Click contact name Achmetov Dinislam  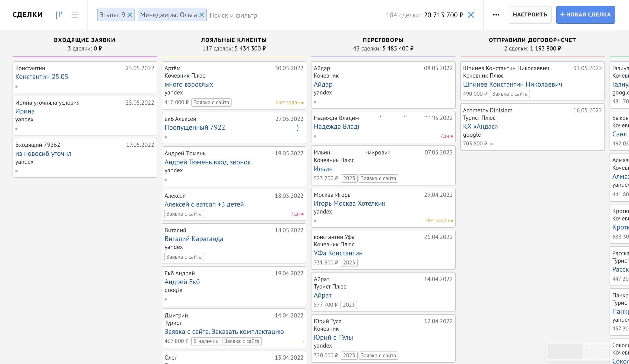pos(488,110)
